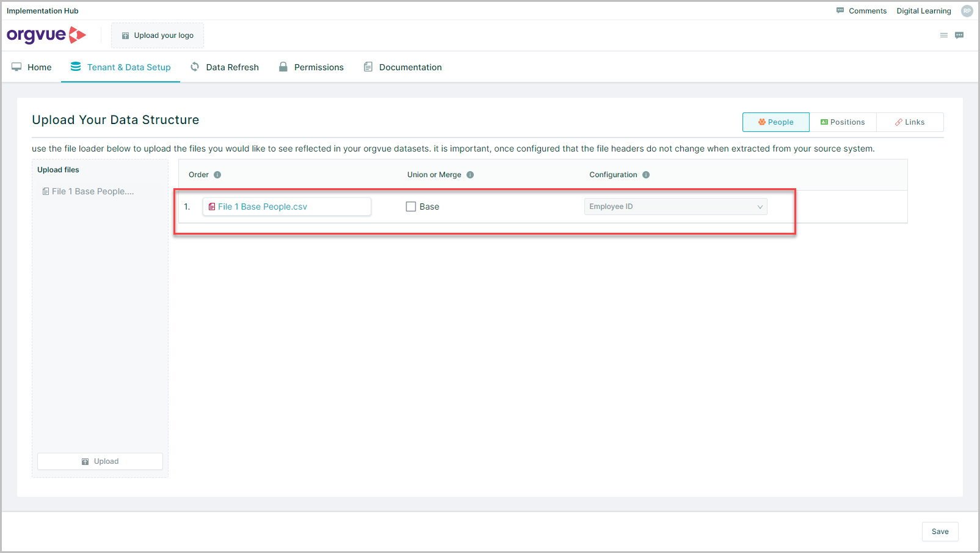Click the Upload files panel label
Screen dimensions: 980x553
tap(58, 170)
